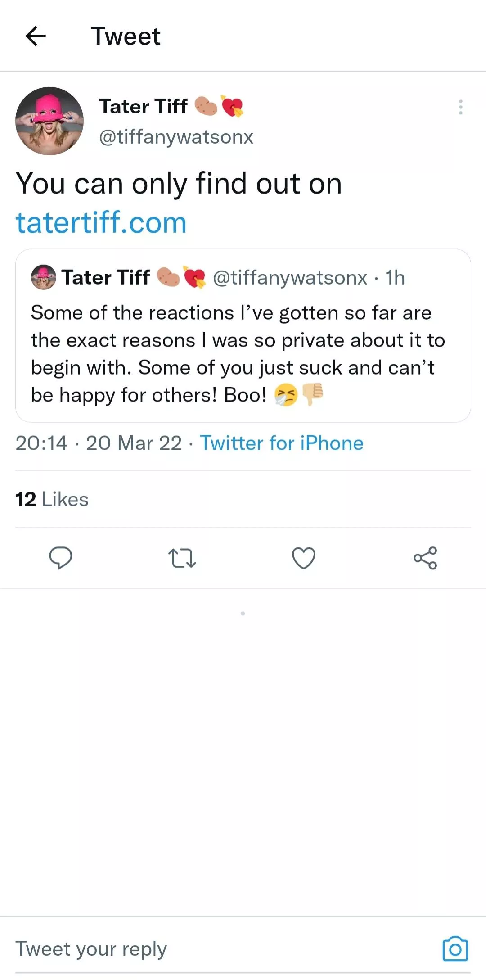Tap the back arrow icon
Image resolution: width=486 pixels, height=980 pixels.
tap(36, 36)
